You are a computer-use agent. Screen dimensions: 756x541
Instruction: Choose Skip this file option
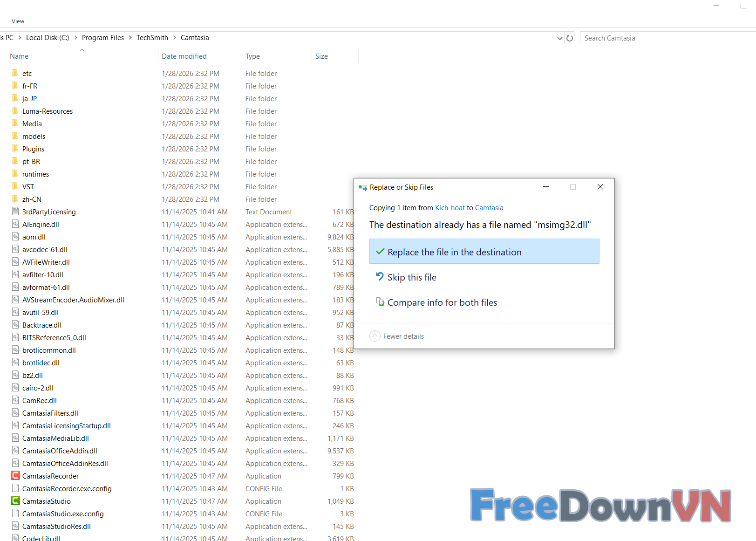coord(412,277)
